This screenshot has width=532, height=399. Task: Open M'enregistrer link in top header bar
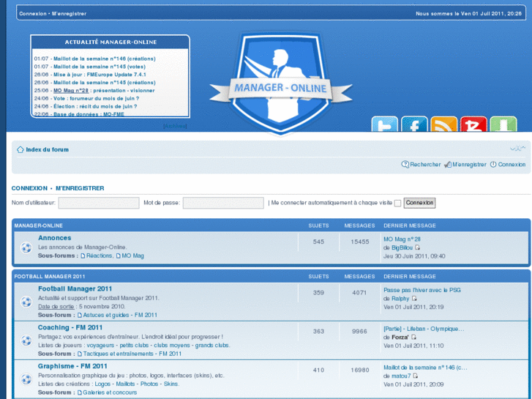coord(69,14)
